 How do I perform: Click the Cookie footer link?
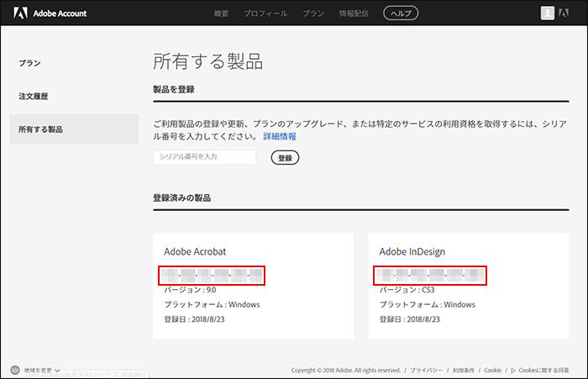(x=493, y=371)
